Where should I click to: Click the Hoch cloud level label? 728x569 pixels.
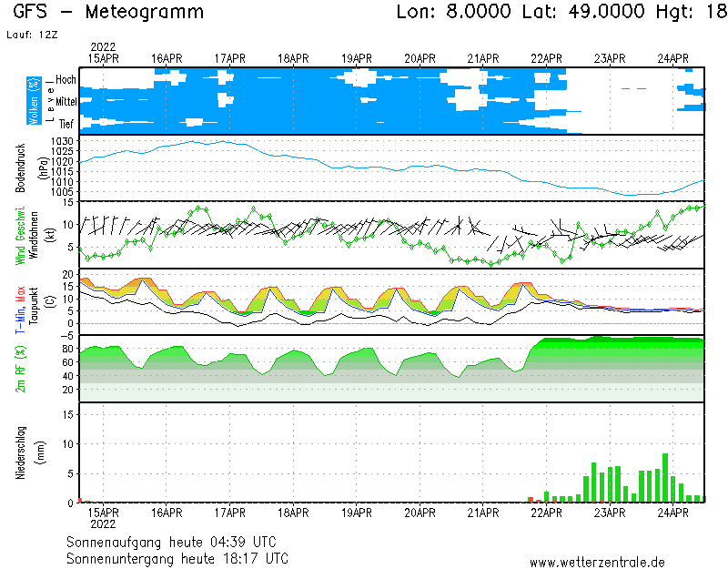pos(66,80)
